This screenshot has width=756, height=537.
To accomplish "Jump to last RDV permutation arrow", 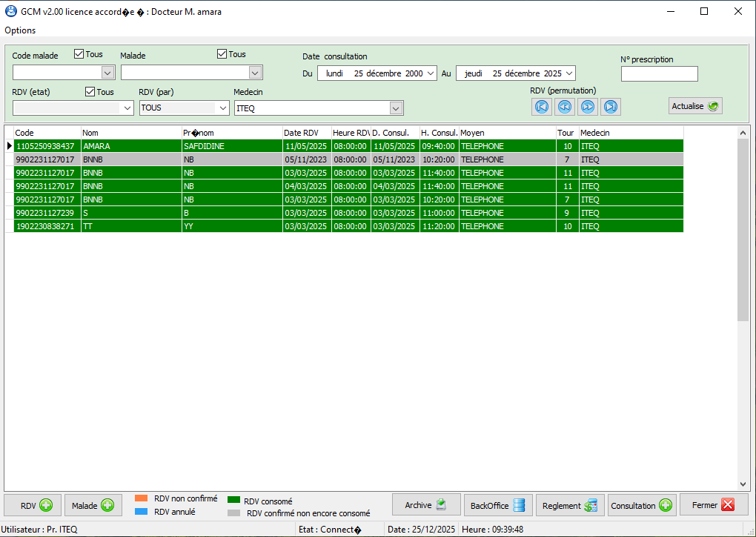I will click(x=611, y=107).
